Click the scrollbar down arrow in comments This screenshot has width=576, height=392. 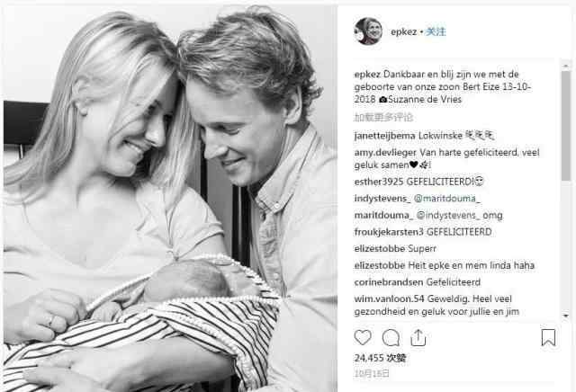pyautogui.click(x=566, y=316)
